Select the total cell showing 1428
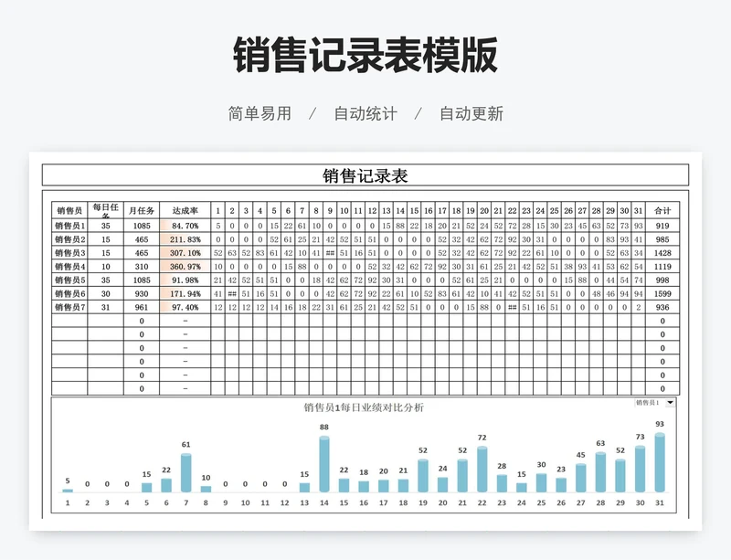Image resolution: width=731 pixels, height=560 pixels. pyautogui.click(x=662, y=253)
